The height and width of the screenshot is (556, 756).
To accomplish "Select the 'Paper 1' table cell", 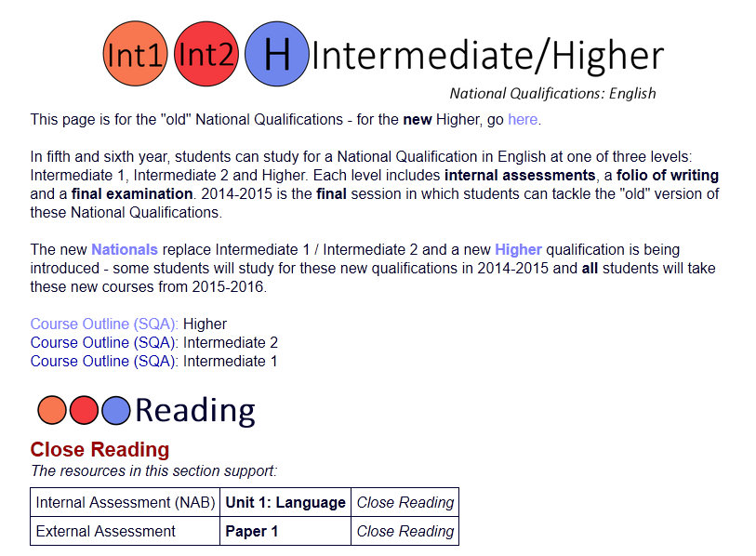I will [x=285, y=531].
